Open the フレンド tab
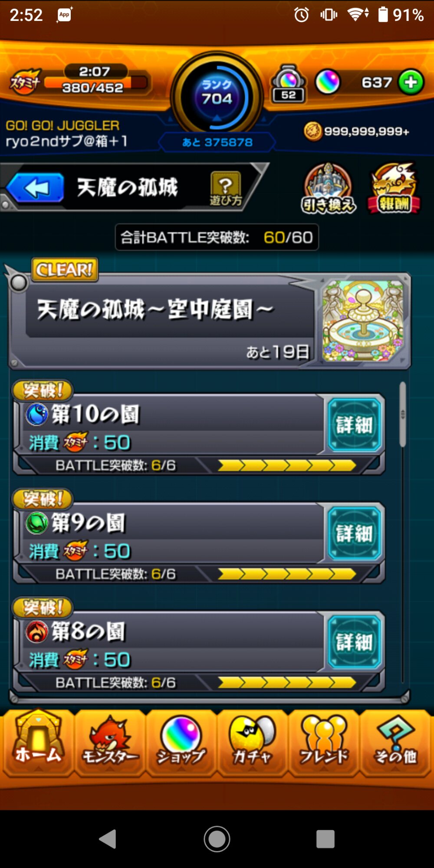The image size is (434, 868). 323,742
